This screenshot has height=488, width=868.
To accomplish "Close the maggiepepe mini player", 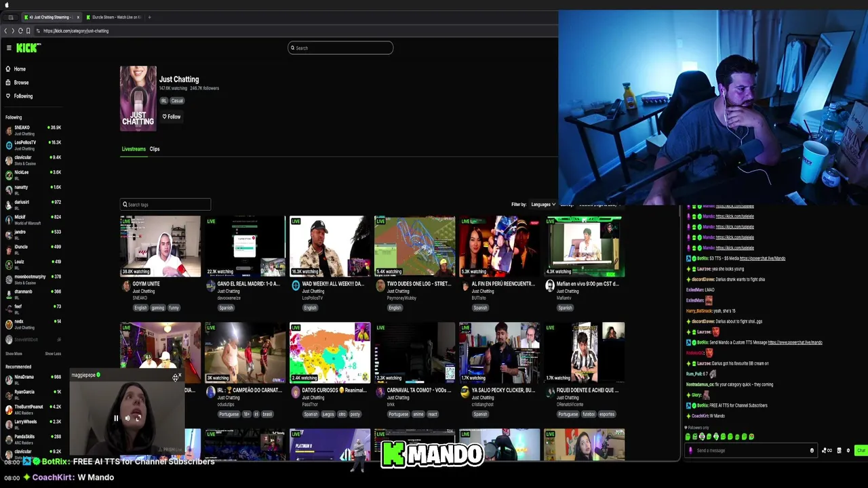I will click(x=180, y=375).
